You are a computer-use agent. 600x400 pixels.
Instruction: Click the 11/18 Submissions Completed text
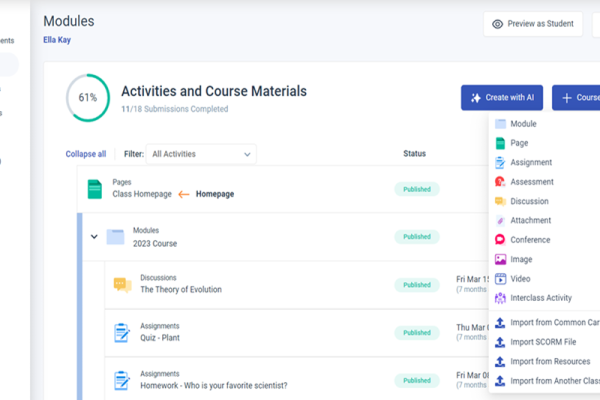pos(175,109)
